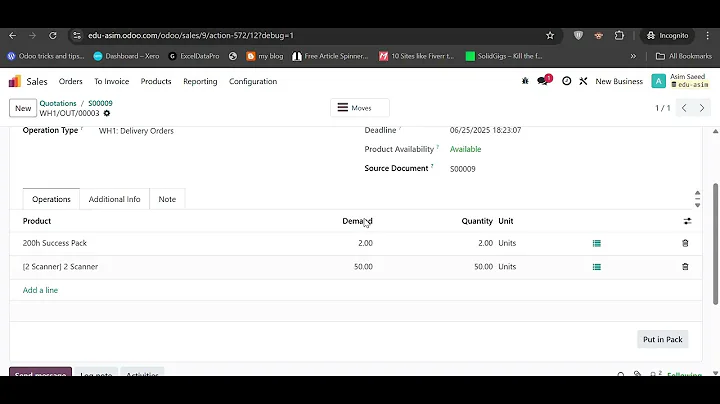Open the Reporting menu
This screenshot has width=720, height=404.
point(200,81)
